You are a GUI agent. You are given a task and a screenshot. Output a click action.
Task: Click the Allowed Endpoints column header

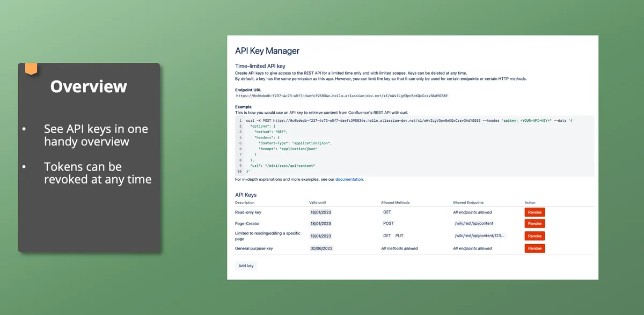tap(468, 203)
